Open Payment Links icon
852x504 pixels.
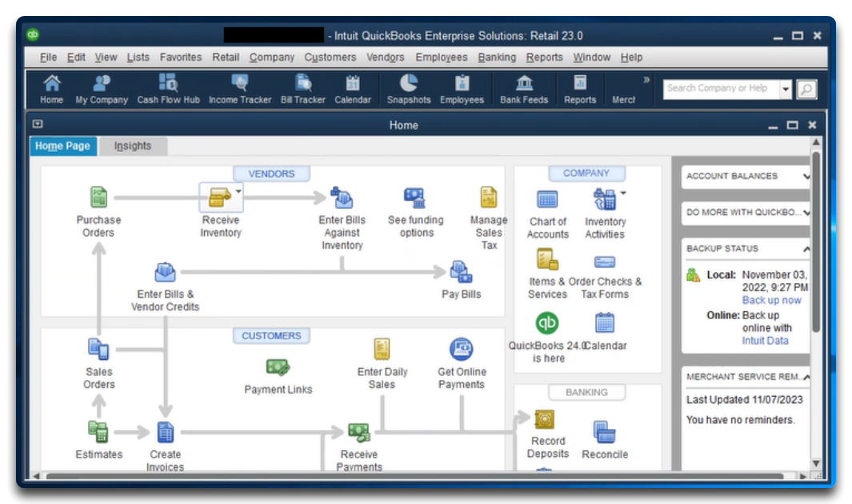(x=278, y=368)
